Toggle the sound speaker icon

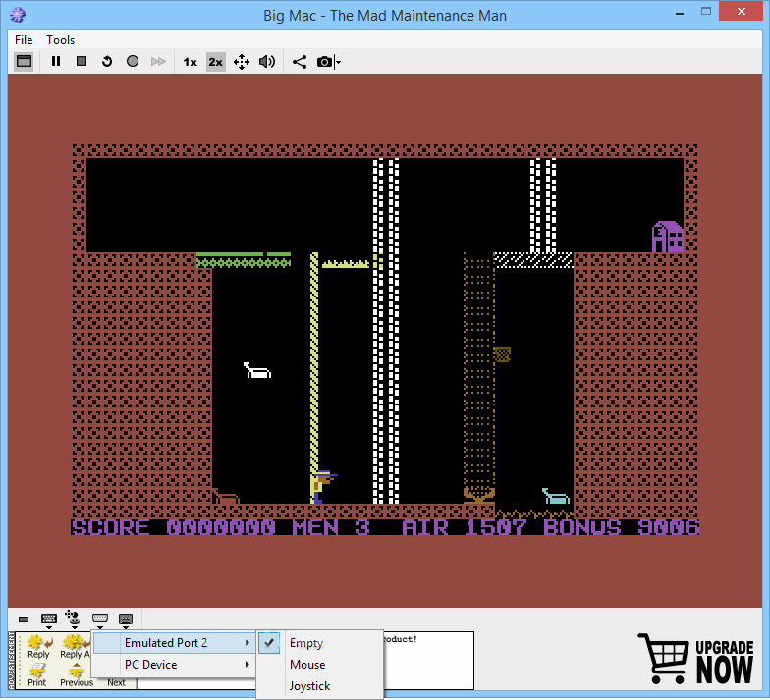click(267, 62)
